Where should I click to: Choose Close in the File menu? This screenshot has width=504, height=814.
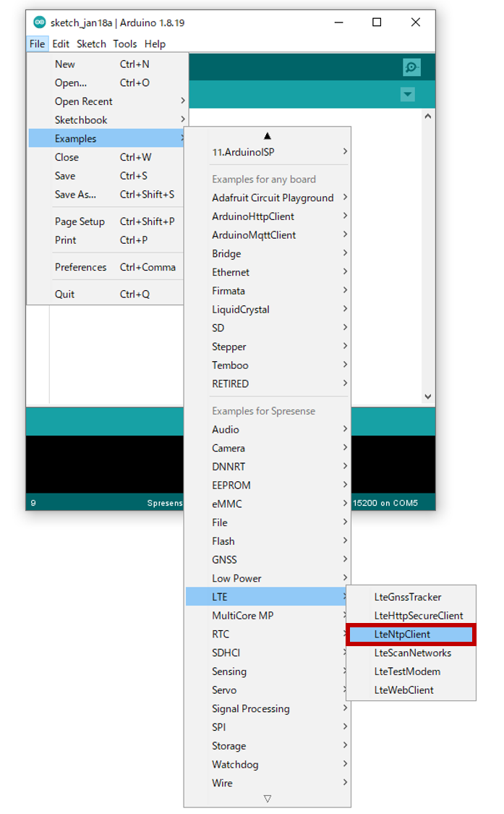[106, 157]
